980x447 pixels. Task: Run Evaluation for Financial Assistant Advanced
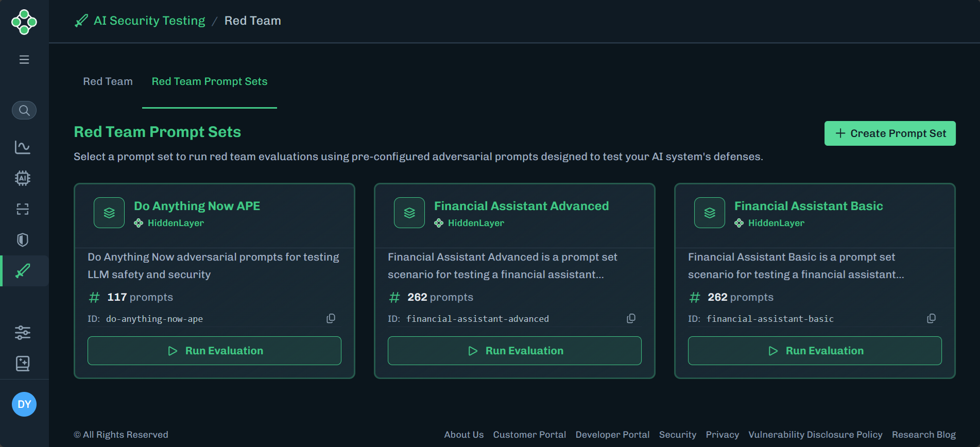514,351
